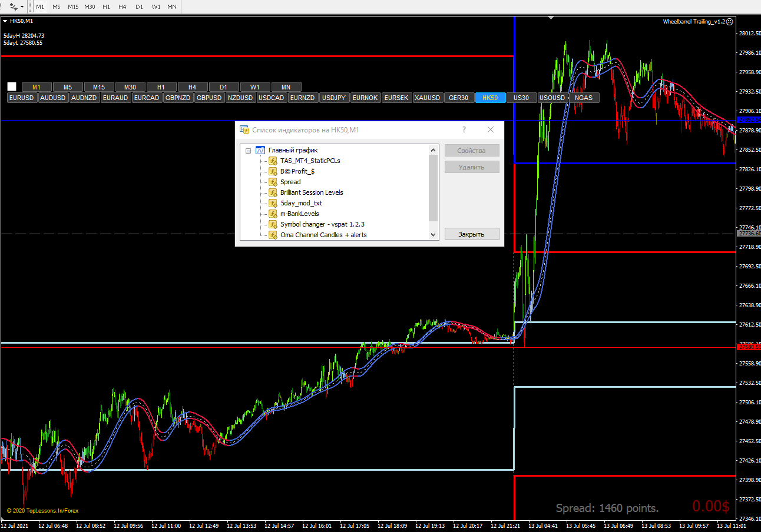The width and height of the screenshot is (761, 532).
Task: Click the Закрыть button
Action: click(472, 234)
